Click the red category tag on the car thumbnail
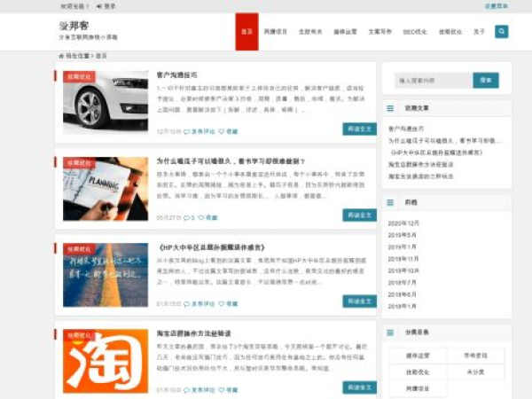This screenshot has width=532, height=399. tap(79, 76)
